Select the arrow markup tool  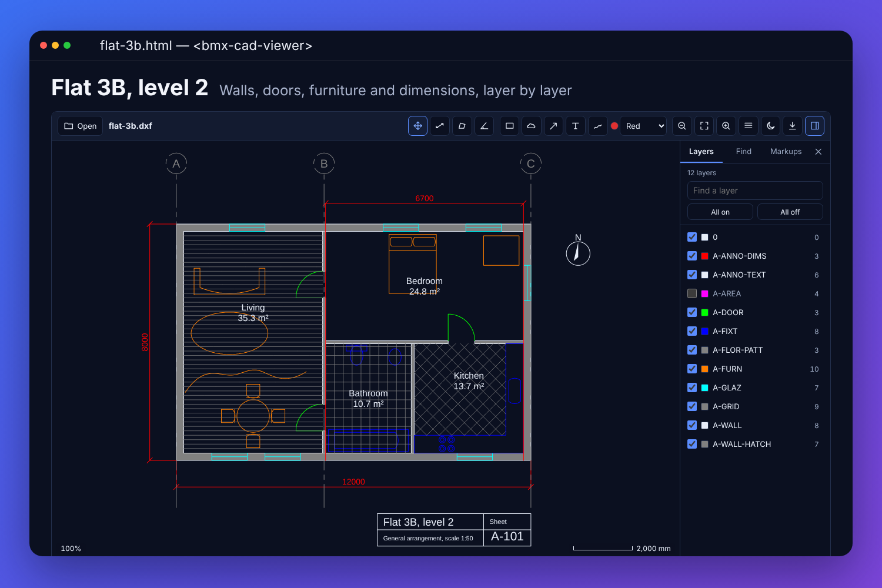click(553, 126)
